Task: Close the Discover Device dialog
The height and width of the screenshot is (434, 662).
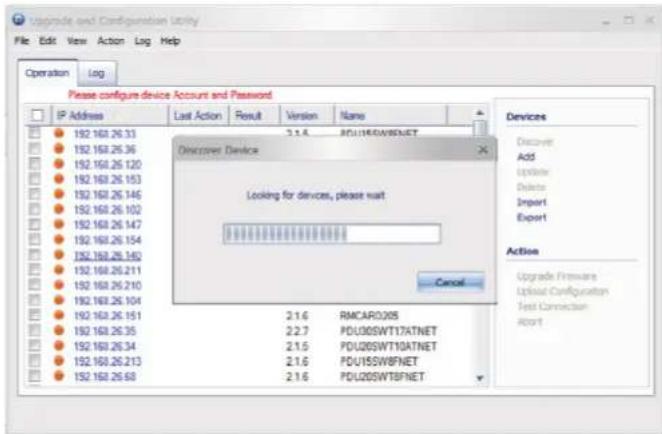Action: [483, 150]
